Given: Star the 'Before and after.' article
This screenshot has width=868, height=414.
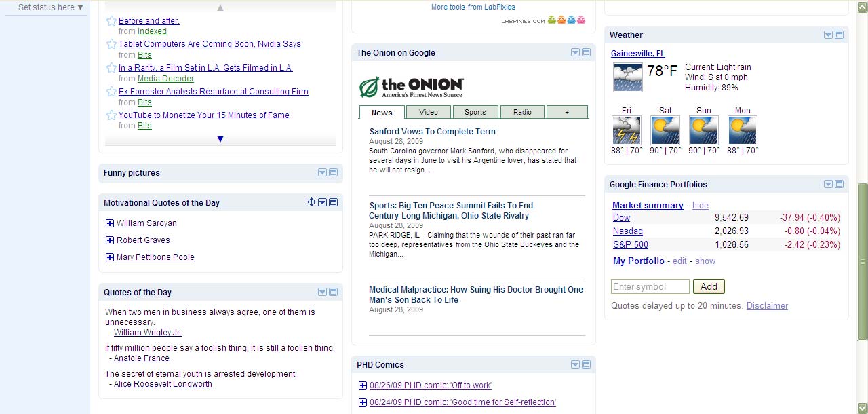Looking at the screenshot, I should 112,21.
